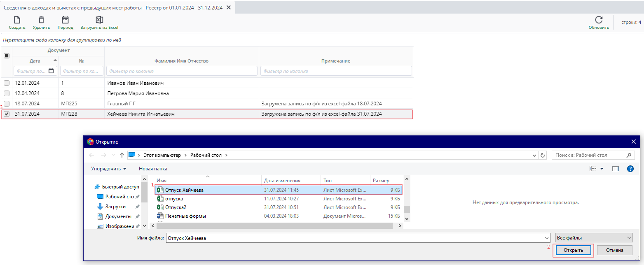The height and width of the screenshot is (265, 644).
Task: Uncheck the Хейчеев Никита Игнатьевич row checkbox
Action: [7, 114]
